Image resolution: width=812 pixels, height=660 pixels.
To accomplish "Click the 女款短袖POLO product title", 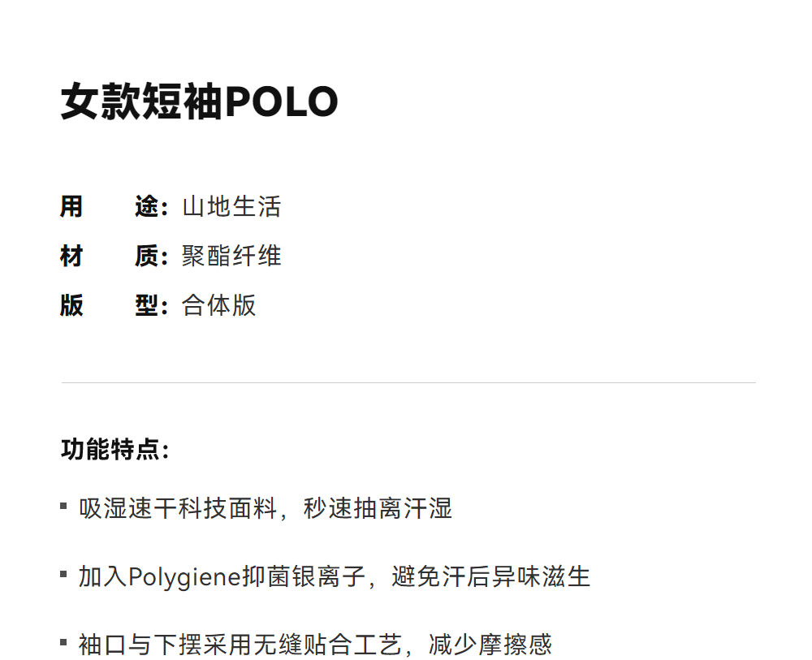I will pyautogui.click(x=199, y=103).
